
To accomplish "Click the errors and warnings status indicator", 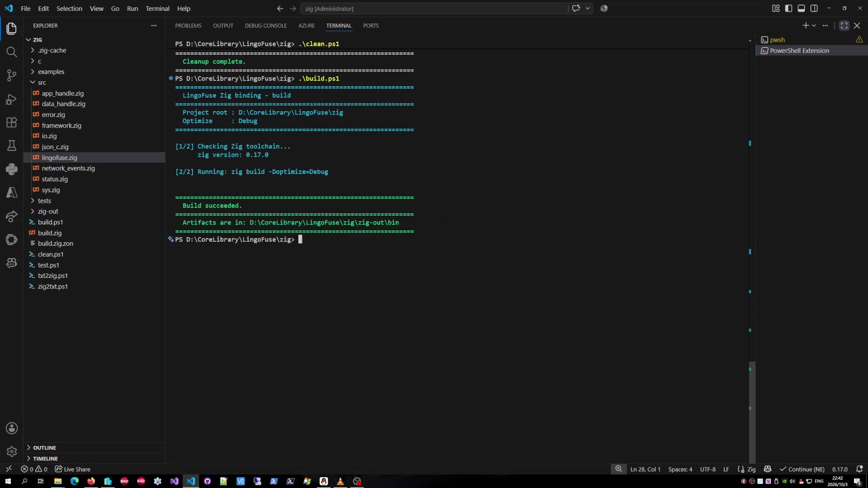I will (x=34, y=469).
